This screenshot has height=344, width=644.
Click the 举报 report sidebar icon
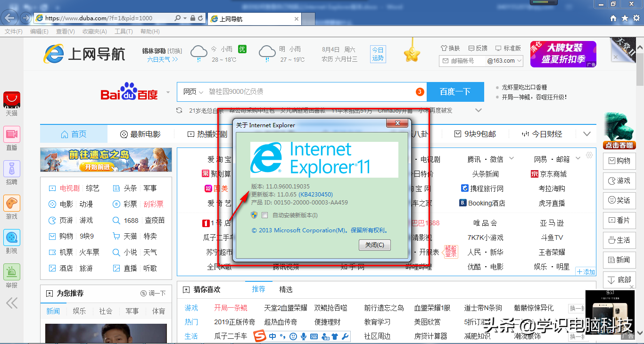pyautogui.click(x=12, y=272)
